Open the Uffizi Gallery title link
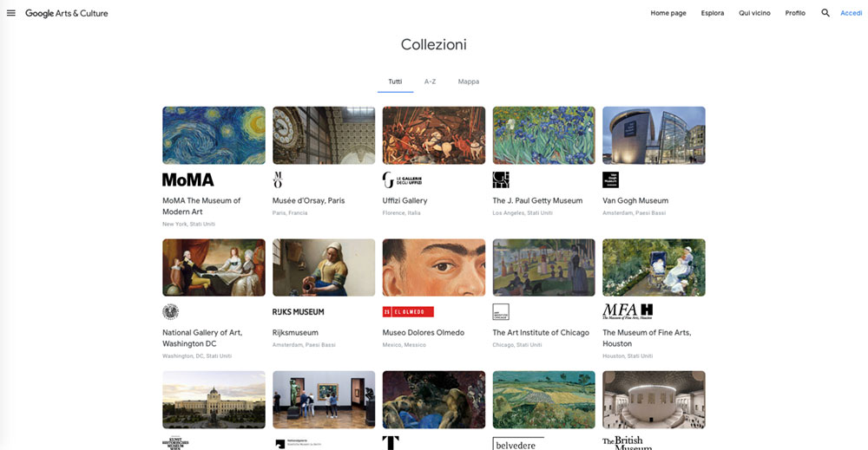 tap(404, 200)
